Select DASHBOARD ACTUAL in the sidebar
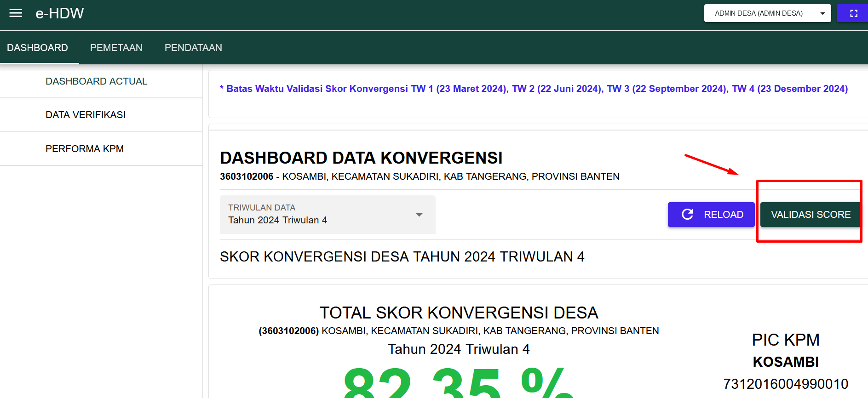Image resolution: width=868 pixels, height=398 pixels. 97,81
